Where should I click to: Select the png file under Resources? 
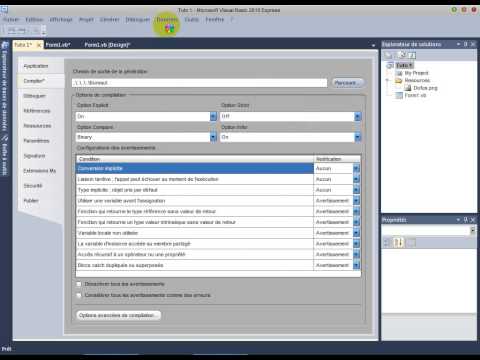pos(425,88)
